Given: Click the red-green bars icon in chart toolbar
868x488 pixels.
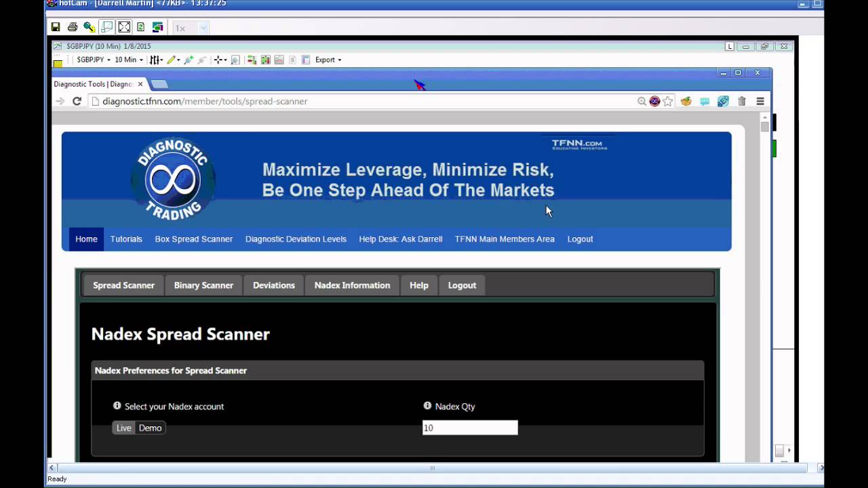Looking at the screenshot, I should click(252, 60).
